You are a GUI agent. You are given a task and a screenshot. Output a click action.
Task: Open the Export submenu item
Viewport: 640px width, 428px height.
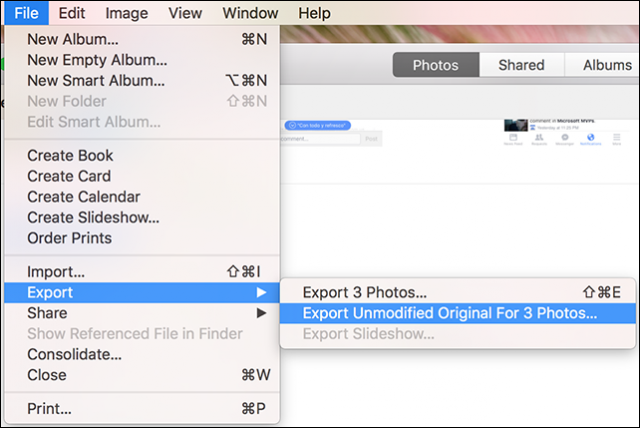50,292
